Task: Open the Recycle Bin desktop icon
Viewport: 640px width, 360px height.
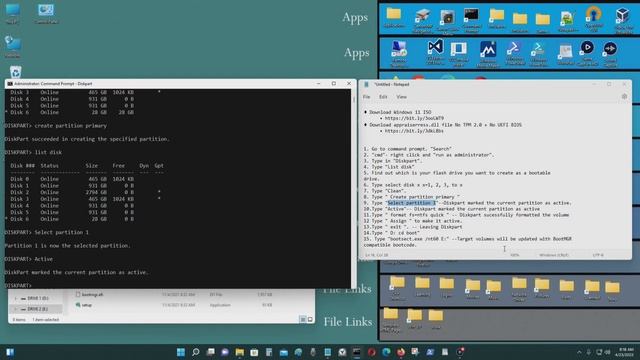Action: [x=15, y=72]
